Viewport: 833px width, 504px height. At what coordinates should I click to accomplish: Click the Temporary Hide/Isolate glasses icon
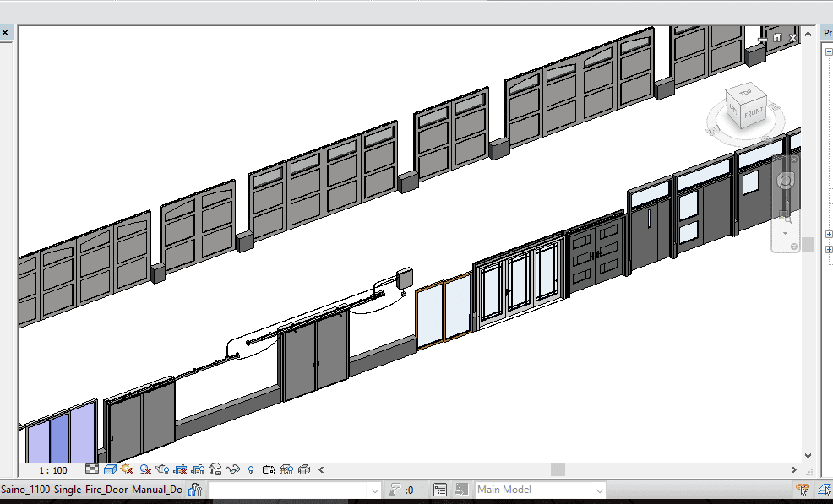click(235, 469)
